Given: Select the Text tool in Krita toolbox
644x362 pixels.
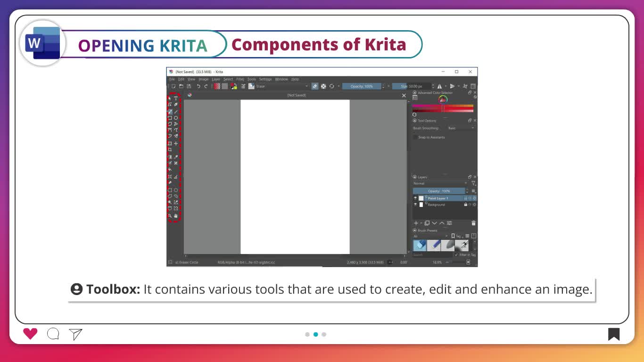Looking at the screenshot, I should point(176,98).
